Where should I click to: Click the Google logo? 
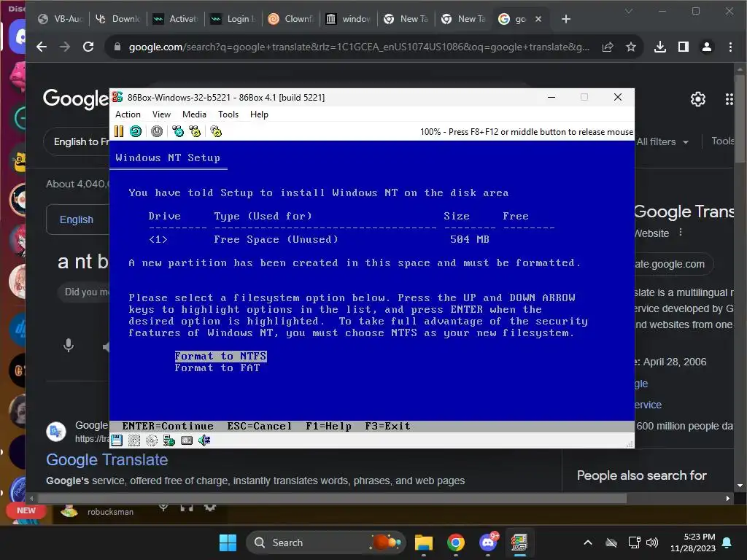(76, 98)
